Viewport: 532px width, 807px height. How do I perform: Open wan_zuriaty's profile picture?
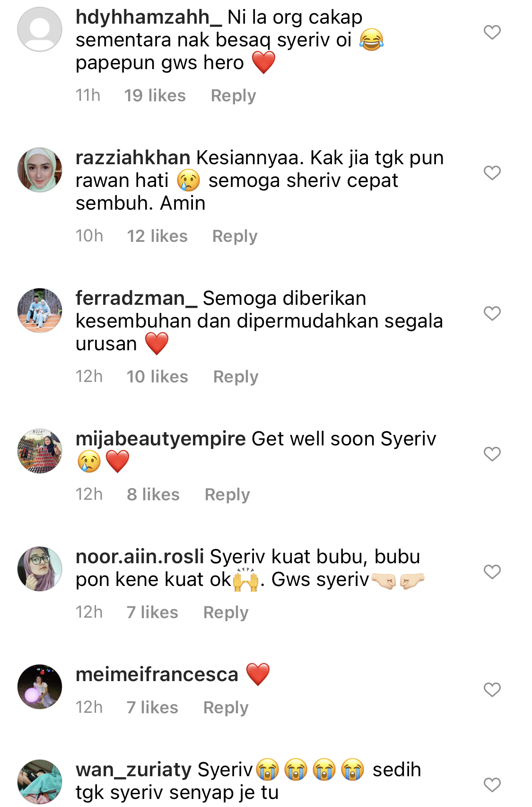pyautogui.click(x=40, y=782)
